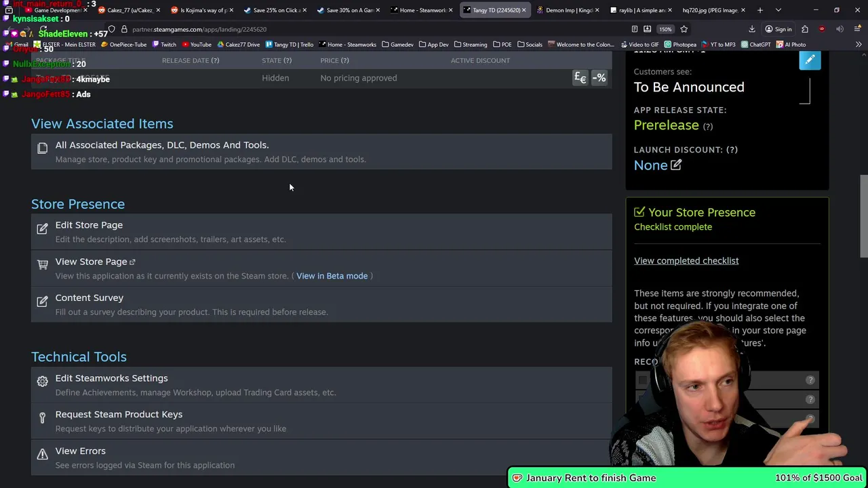868x488 pixels.
Task: Open the ChatGPT bookmark
Action: [755, 45]
